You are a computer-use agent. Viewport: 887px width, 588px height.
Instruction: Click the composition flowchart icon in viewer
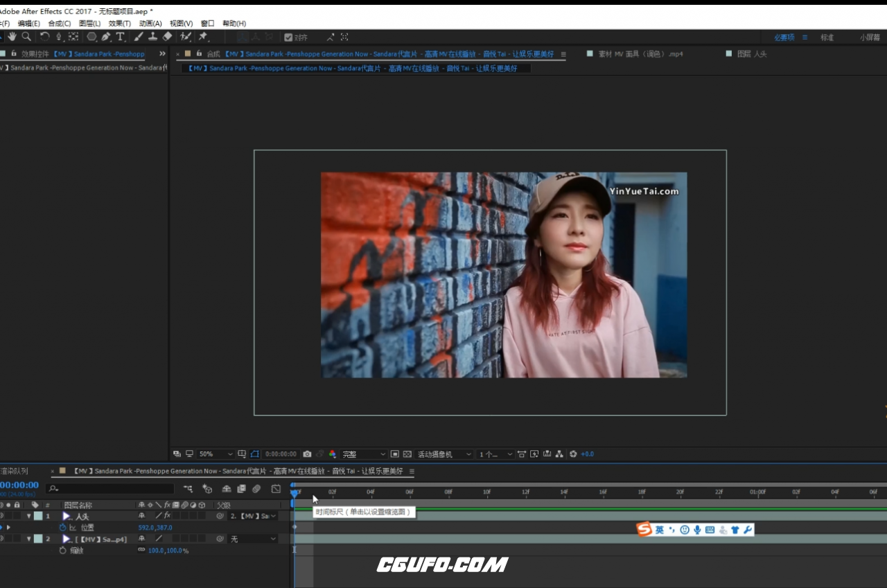click(x=559, y=454)
